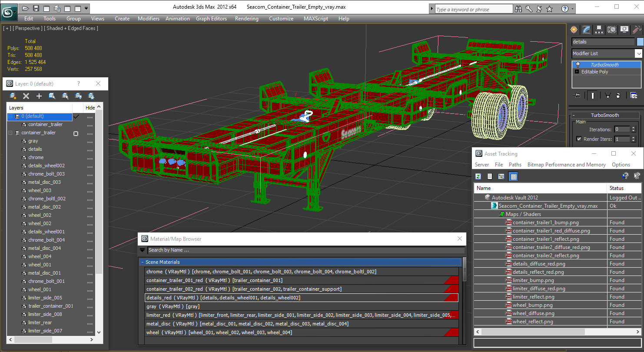Click Remove Modifier trash icon
Screen dimensions: 644x352
tap(618, 95)
